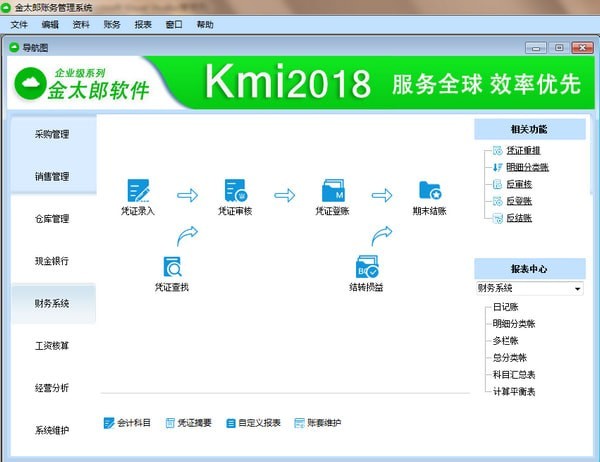600x462 pixels.
Task: Maximize the 导航图 window
Action: [x=559, y=48]
